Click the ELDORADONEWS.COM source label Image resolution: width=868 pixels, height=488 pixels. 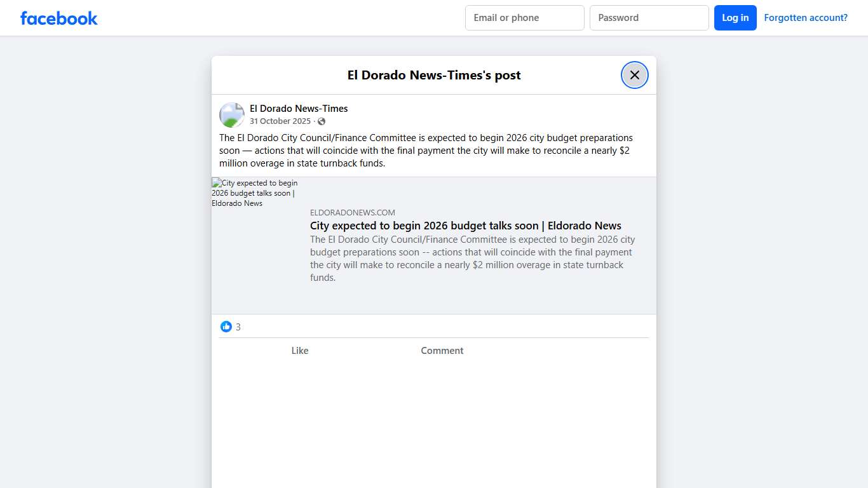click(x=352, y=212)
